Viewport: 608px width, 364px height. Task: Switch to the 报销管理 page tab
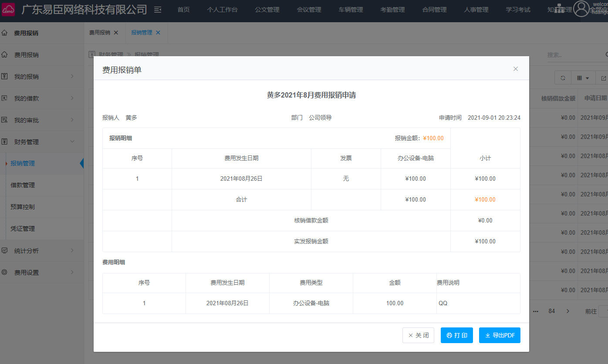(142, 33)
